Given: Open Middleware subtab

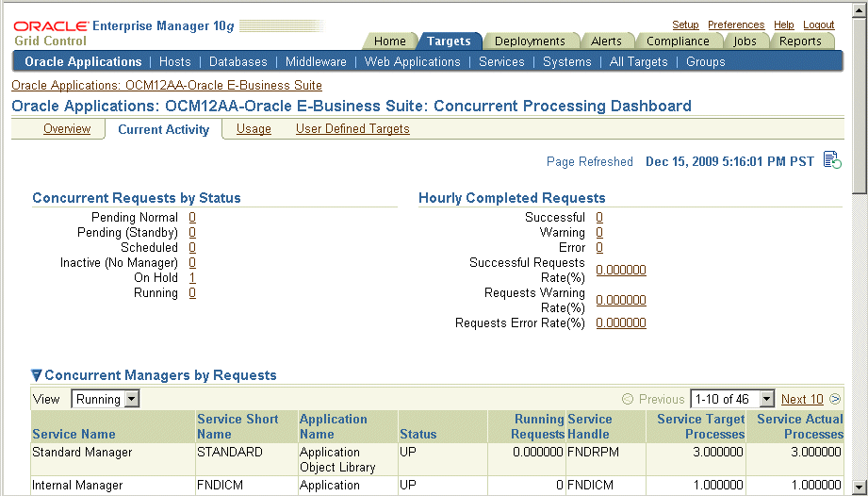Looking at the screenshot, I should (x=316, y=62).
